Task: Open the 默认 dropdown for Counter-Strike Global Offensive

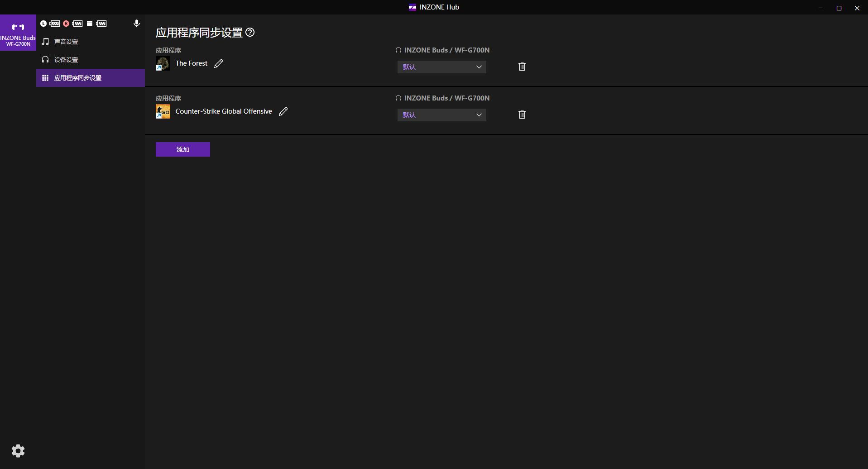Action: coord(442,115)
